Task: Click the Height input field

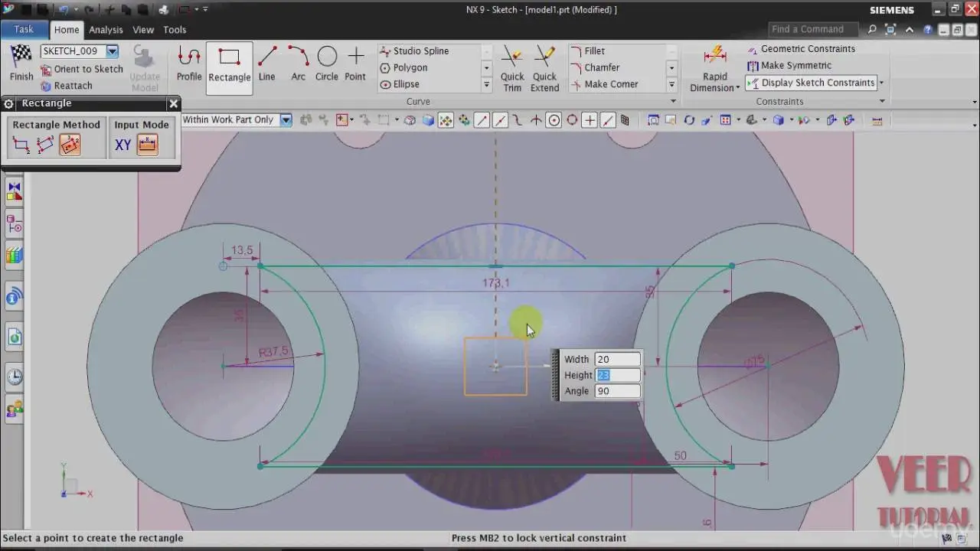Action: point(618,375)
